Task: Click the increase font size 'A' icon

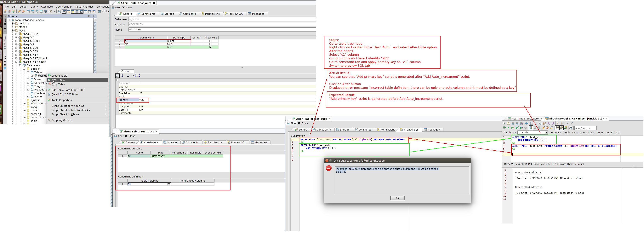Action: (572, 123)
